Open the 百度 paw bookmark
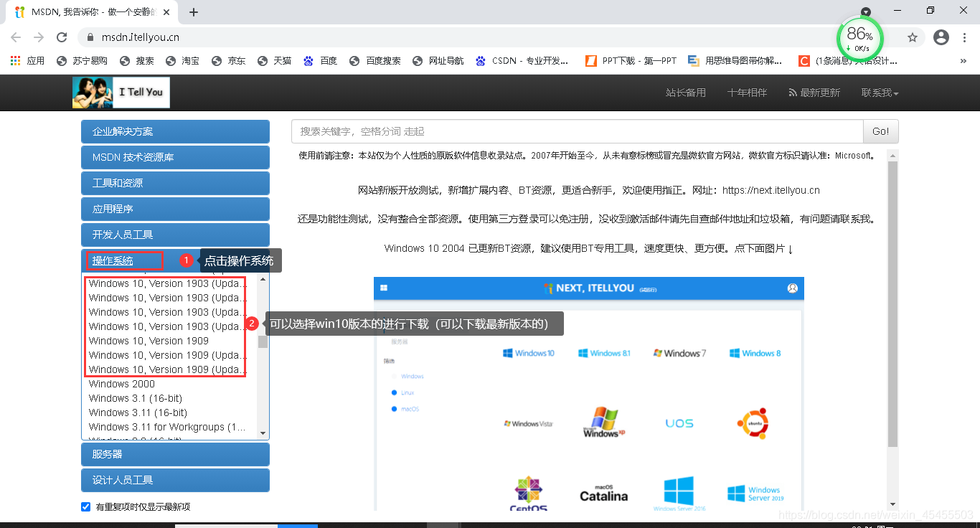 [x=320, y=61]
